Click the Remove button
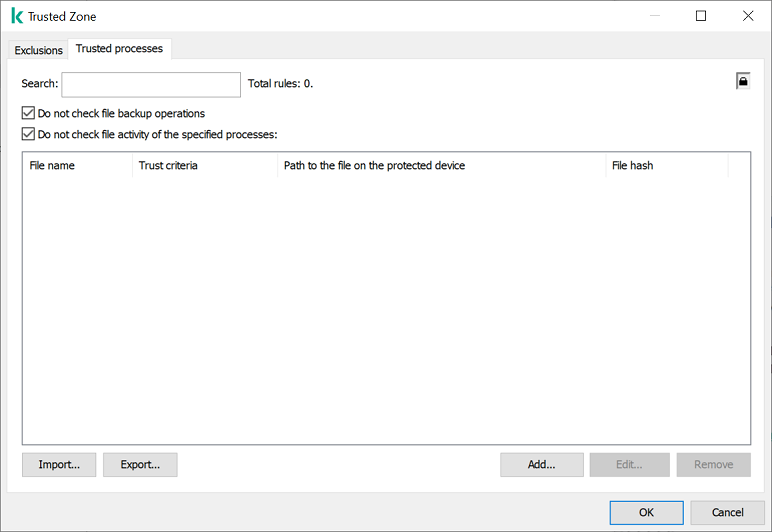This screenshot has height=532, width=772. tap(714, 464)
